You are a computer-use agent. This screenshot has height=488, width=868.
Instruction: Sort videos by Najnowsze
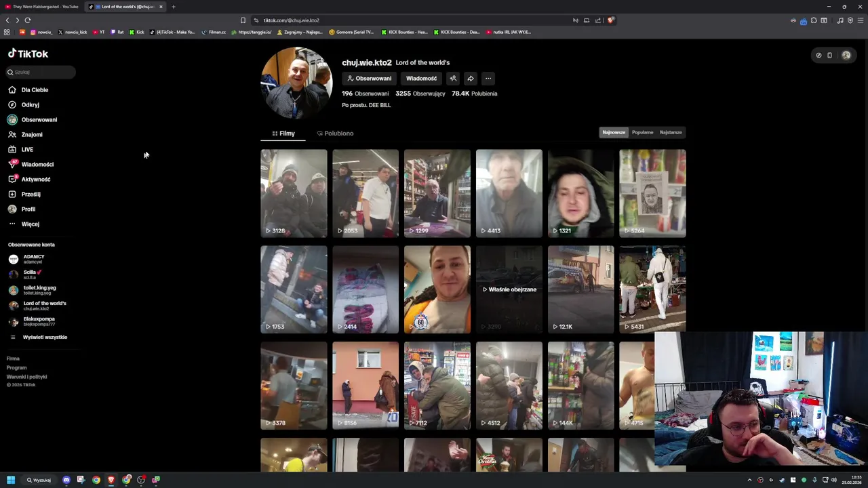[x=614, y=132]
